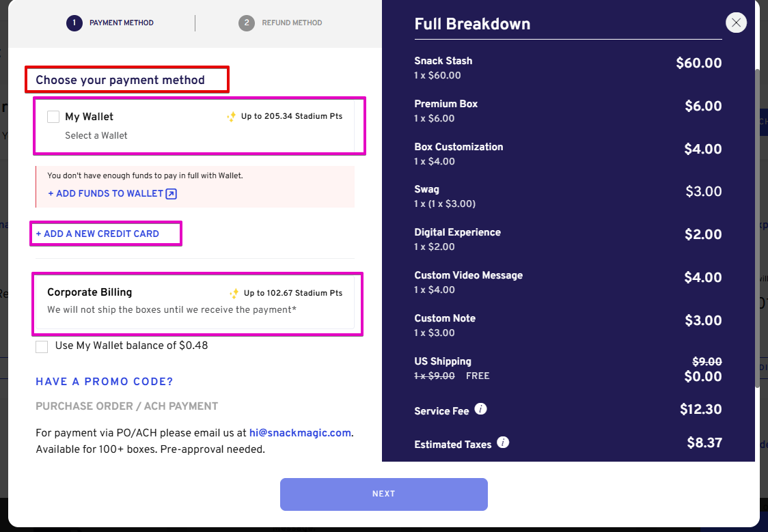
Task: Click the step 2 circle icon
Action: pyautogui.click(x=247, y=23)
